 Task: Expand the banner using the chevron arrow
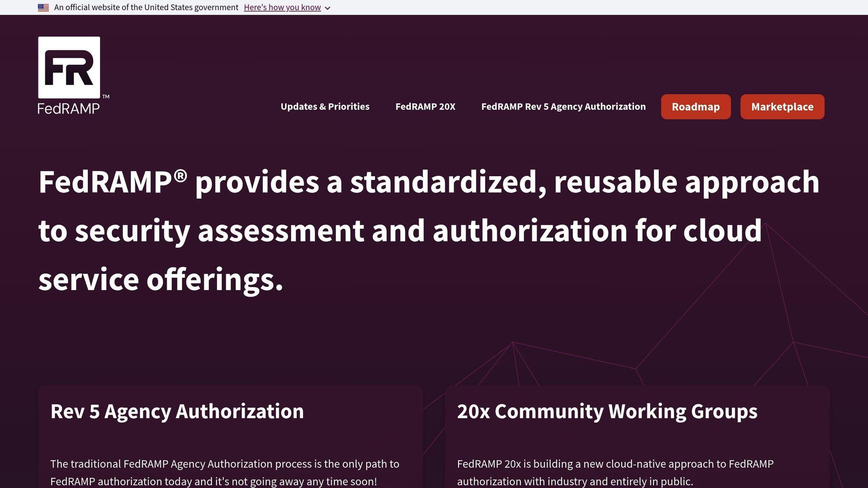click(328, 8)
